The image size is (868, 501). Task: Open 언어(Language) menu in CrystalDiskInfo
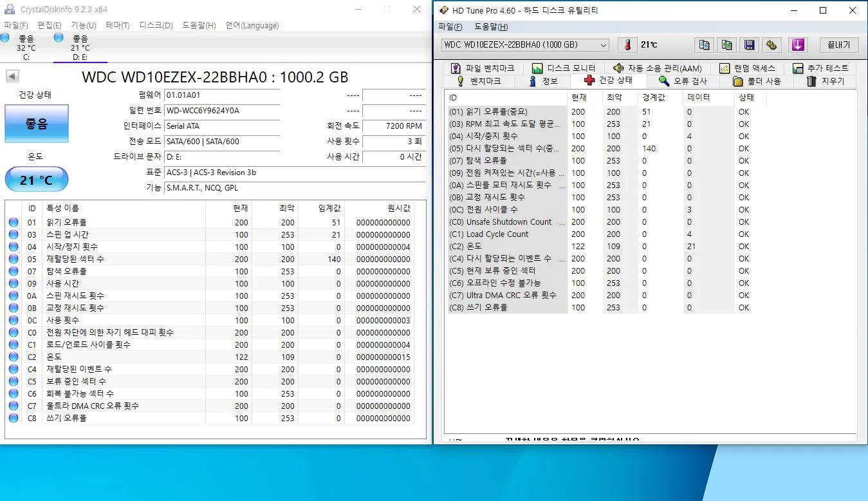[x=252, y=26]
